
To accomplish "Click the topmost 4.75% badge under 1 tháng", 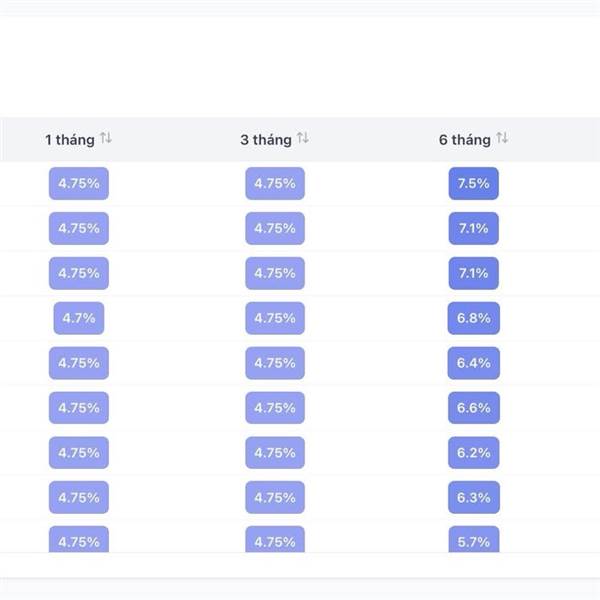I will click(79, 184).
